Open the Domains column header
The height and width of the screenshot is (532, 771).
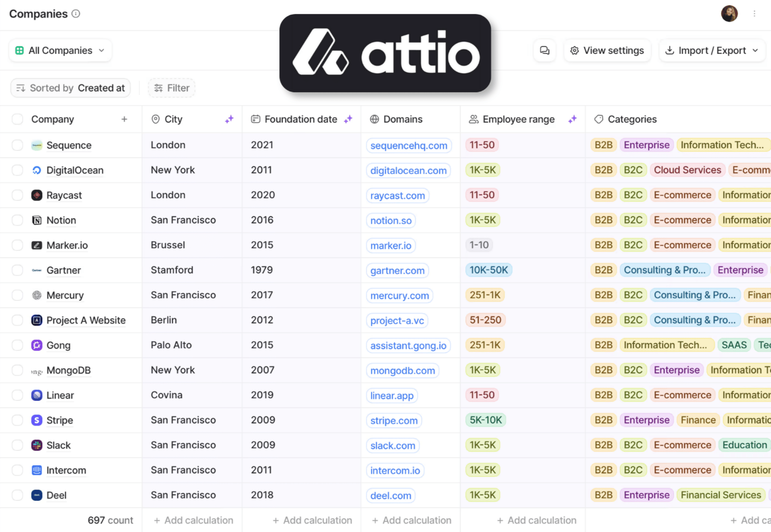tap(410, 119)
